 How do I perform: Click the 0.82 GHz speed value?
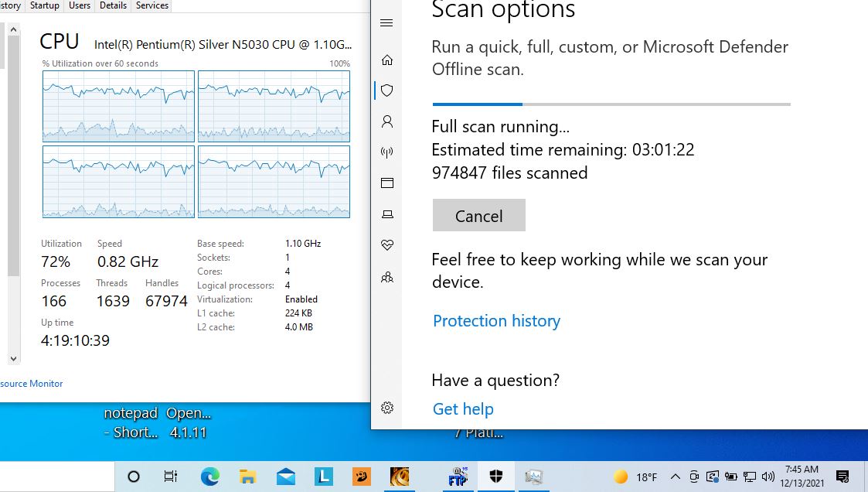coord(128,261)
